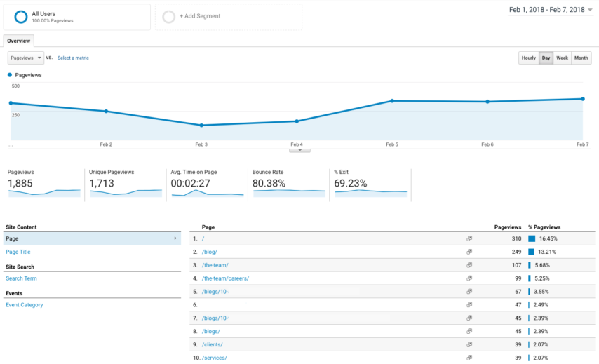This screenshot has width=599, height=364.
Task: Open the date range picker dropdown
Action: coord(551,10)
